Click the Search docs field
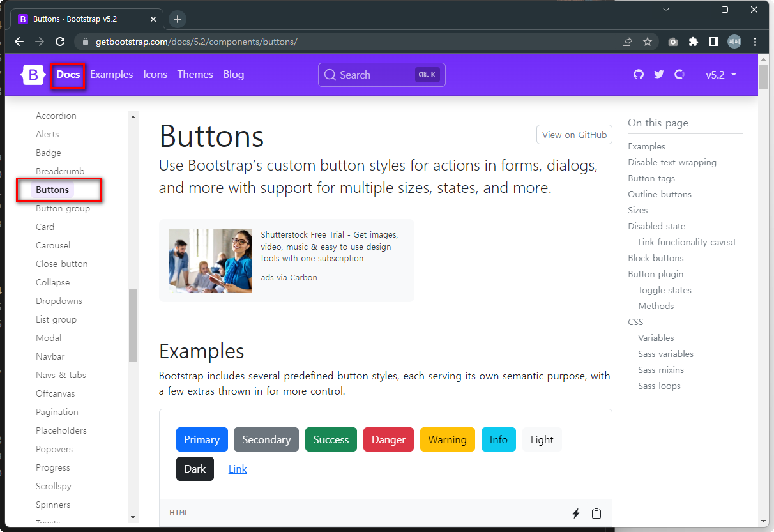The height and width of the screenshot is (532, 774). click(382, 75)
